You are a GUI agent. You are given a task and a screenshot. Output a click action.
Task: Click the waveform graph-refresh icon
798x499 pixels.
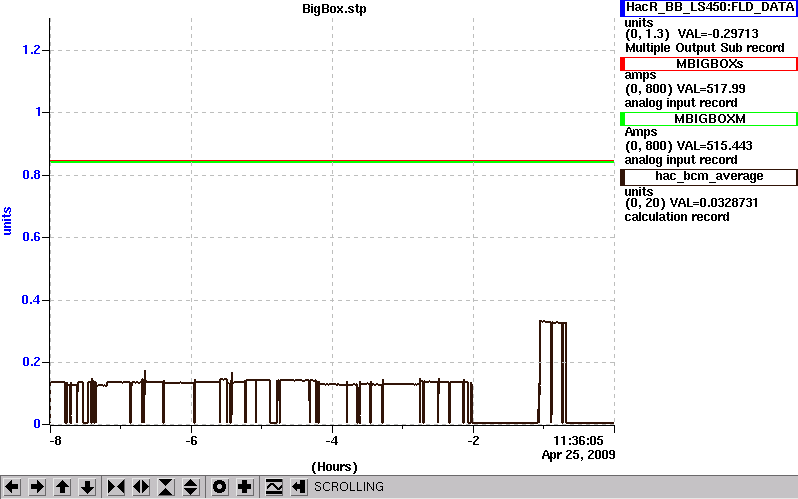[x=274, y=487]
